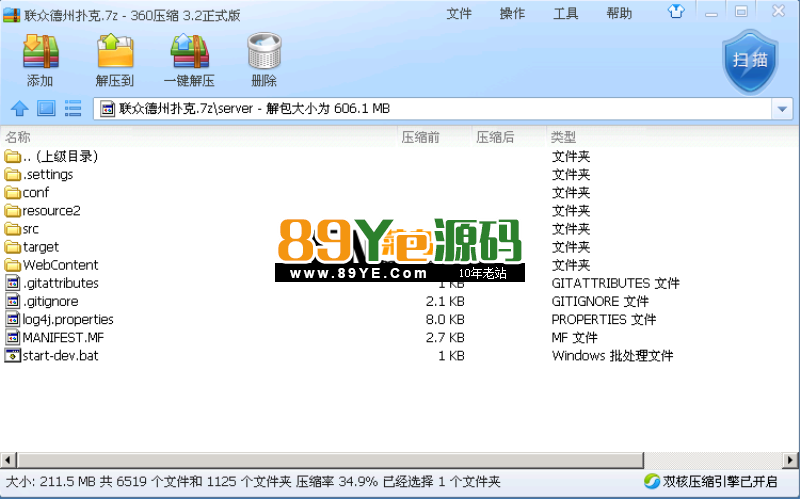Click the horizontal scrollbar left arrow

coord(8,460)
